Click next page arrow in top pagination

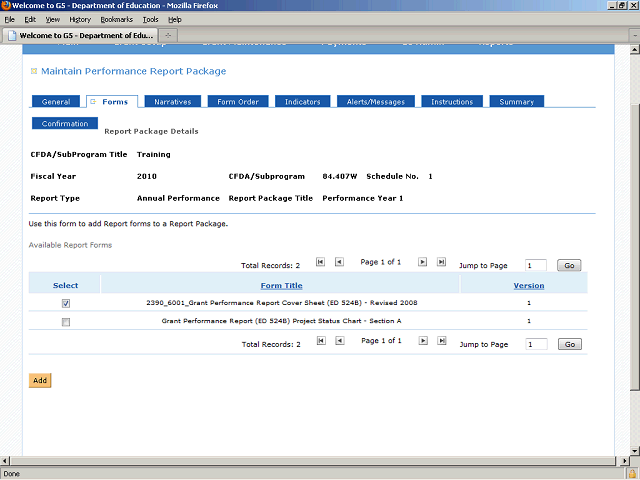click(x=423, y=262)
